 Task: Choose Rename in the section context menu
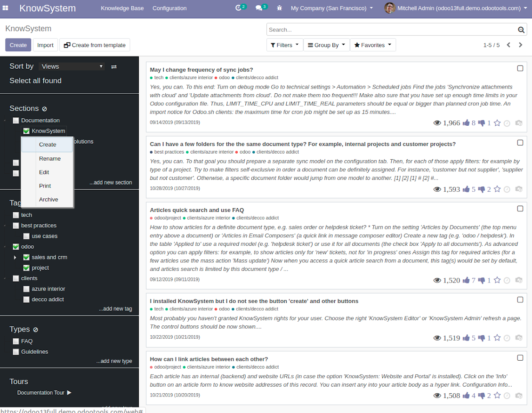[49, 159]
